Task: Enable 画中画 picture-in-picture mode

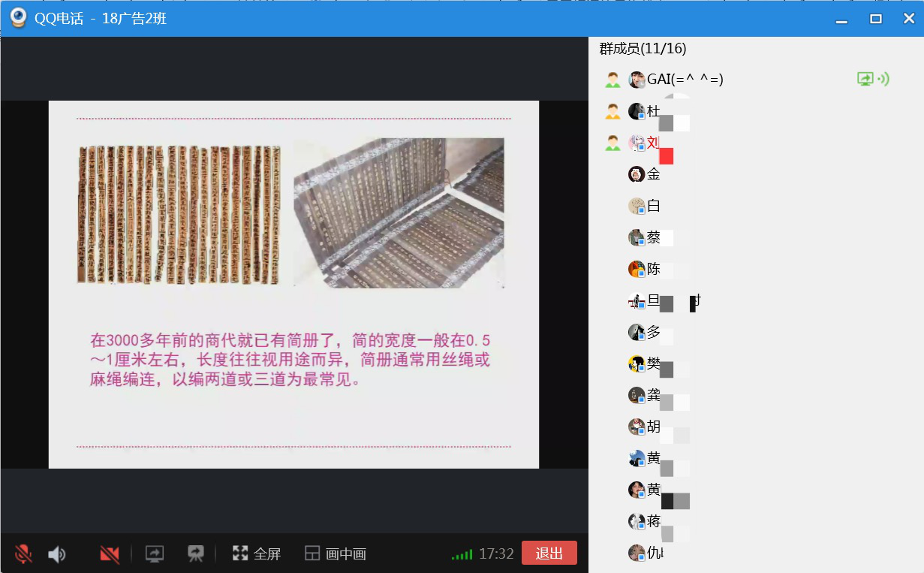Action: pyautogui.click(x=336, y=554)
